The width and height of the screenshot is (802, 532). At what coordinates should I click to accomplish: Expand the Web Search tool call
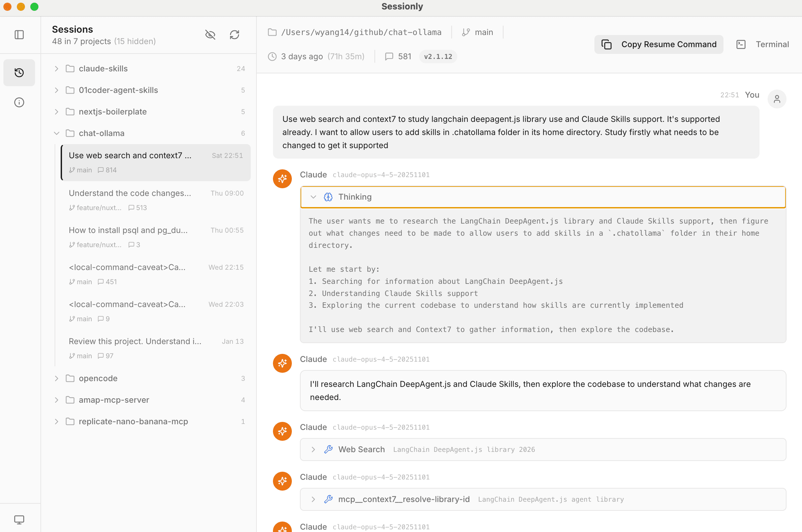(x=313, y=449)
